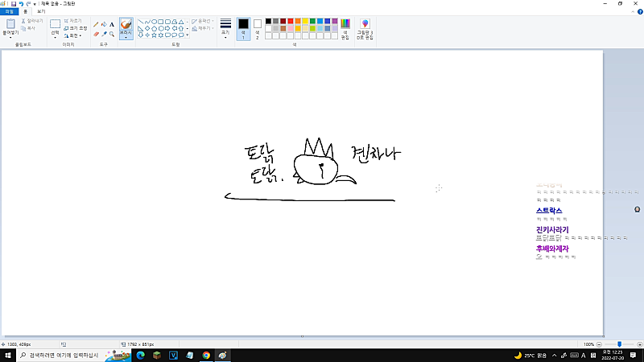
Task: Select the Fill with color bucket tool
Action: pyautogui.click(x=104, y=25)
